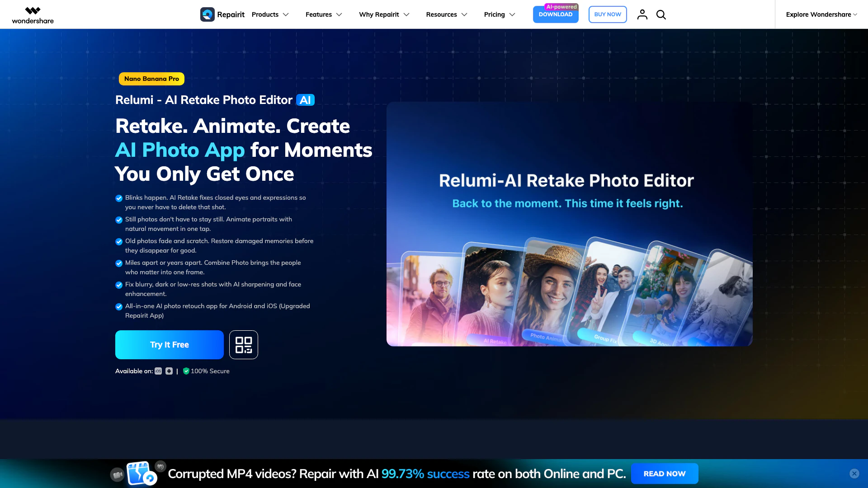Open the Explore Wondershare dropdown
Image resolution: width=868 pixels, height=488 pixels.
[x=821, y=14]
